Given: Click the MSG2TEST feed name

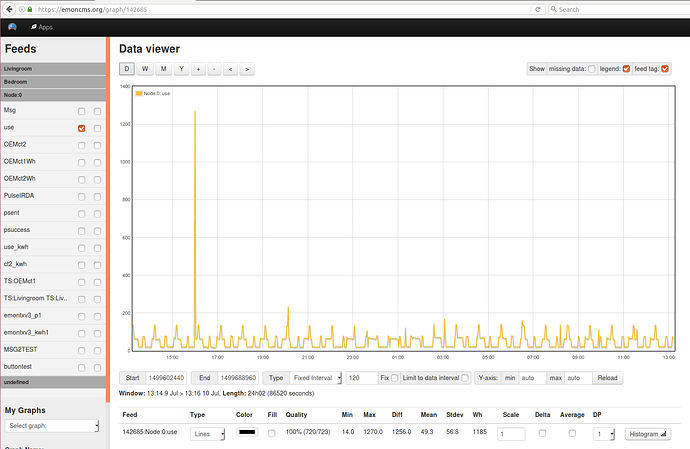Looking at the screenshot, I should pos(21,350).
